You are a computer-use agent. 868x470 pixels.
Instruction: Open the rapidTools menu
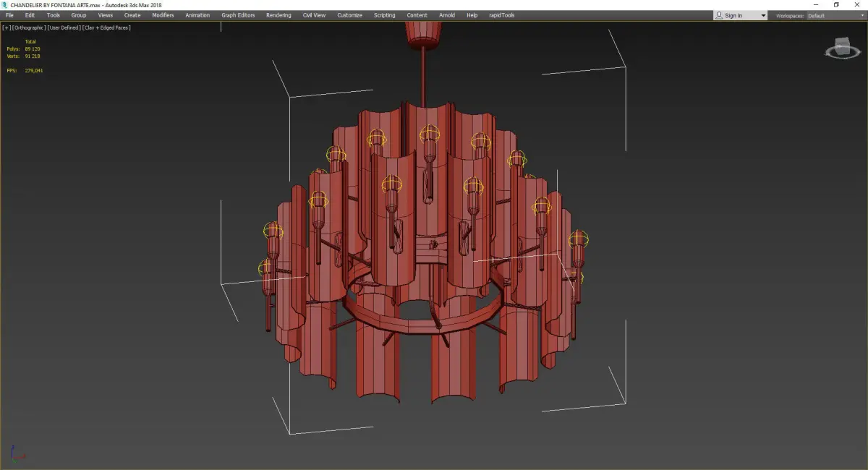coord(501,15)
